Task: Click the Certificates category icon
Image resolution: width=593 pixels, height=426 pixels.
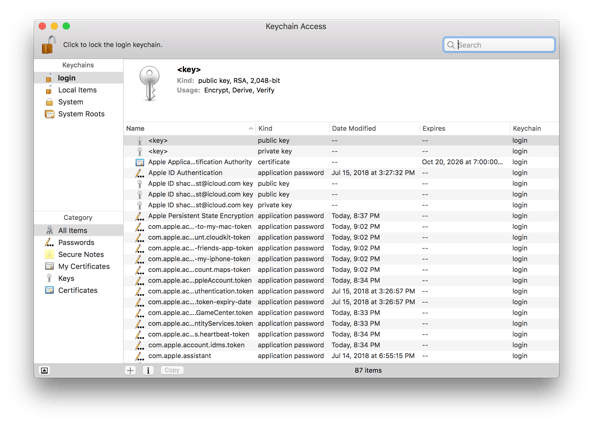Action: [50, 290]
